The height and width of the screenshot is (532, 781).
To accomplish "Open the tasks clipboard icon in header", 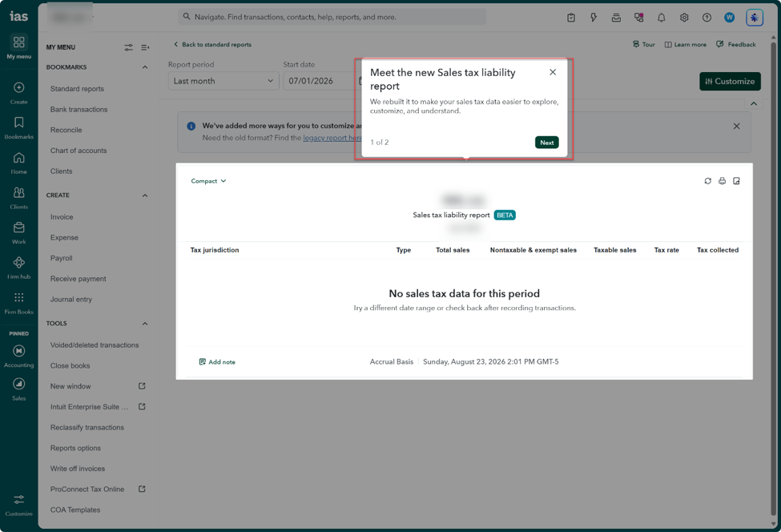I will tap(571, 18).
